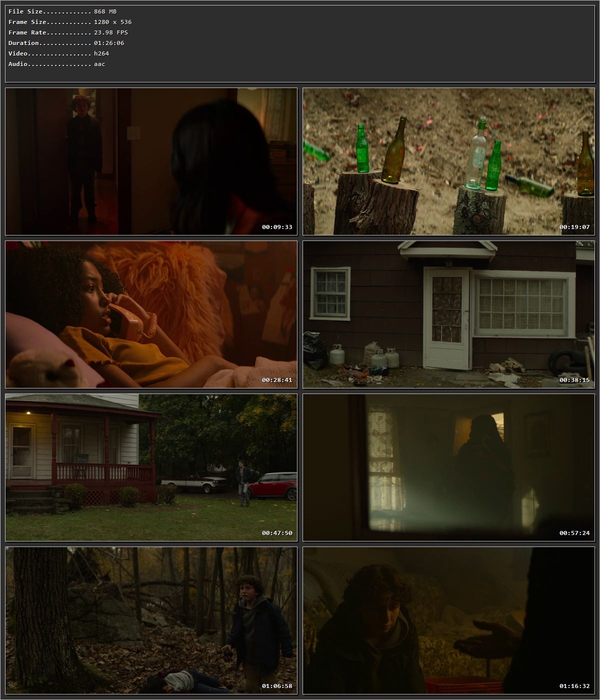Click the Duration 01:26:06 entry
Screen dimensions: 600x700
[65, 43]
